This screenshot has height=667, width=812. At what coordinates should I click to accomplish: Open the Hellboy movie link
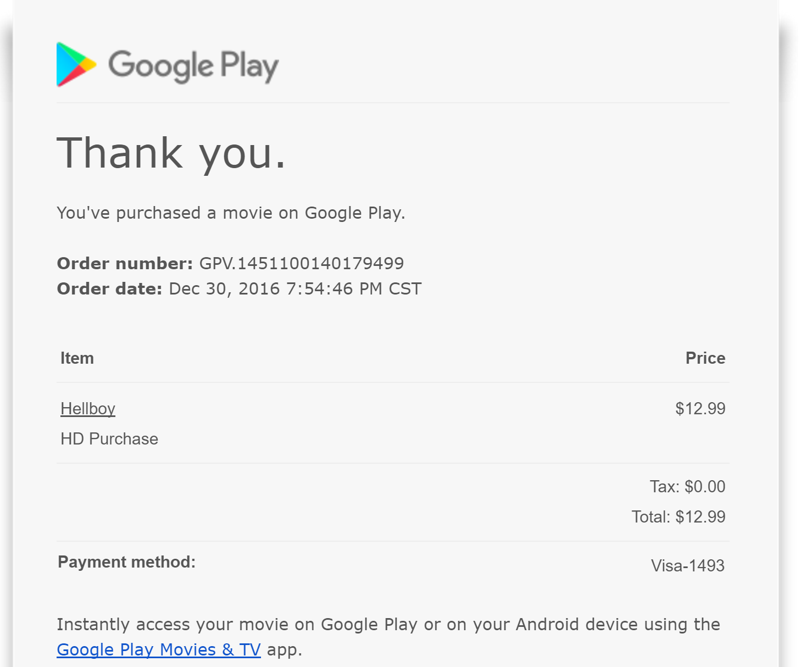(x=88, y=409)
